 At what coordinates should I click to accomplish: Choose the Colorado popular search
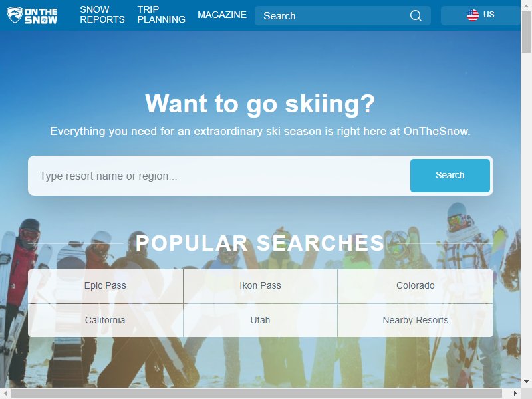pyautogui.click(x=415, y=286)
